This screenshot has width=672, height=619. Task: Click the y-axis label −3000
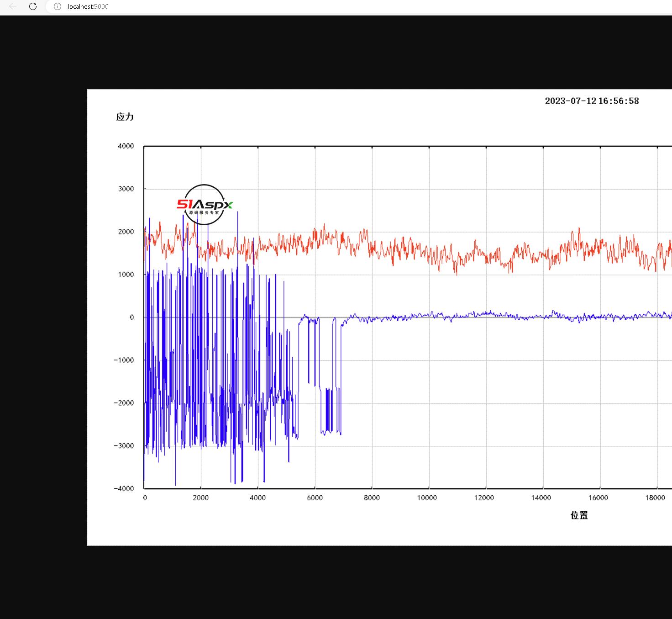(x=124, y=446)
